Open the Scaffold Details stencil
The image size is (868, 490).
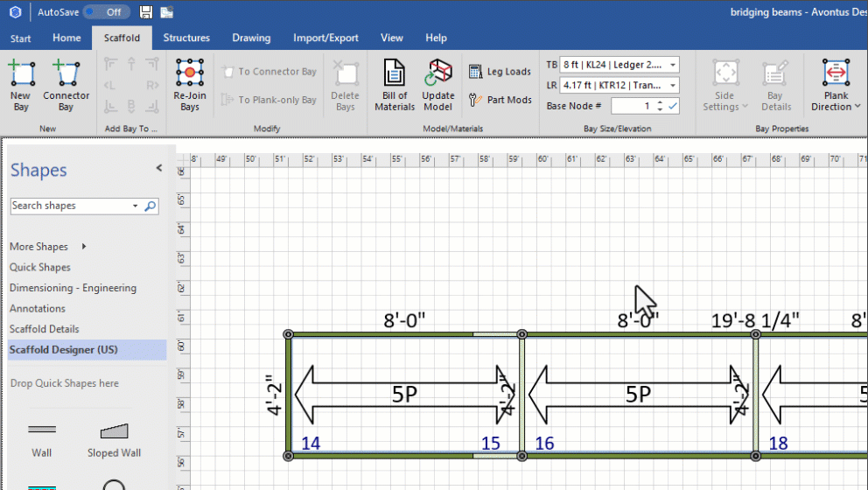[45, 329]
